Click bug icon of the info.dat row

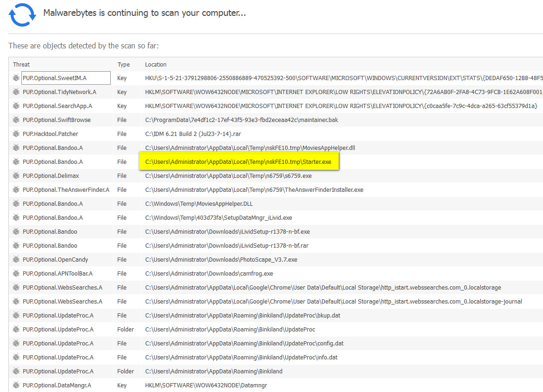[16, 357]
